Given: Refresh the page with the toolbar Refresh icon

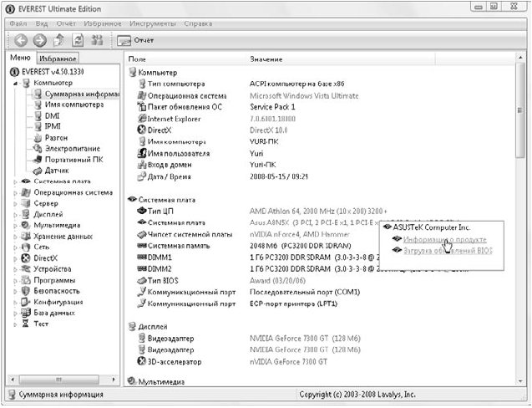Looking at the screenshot, I should coord(78,40).
